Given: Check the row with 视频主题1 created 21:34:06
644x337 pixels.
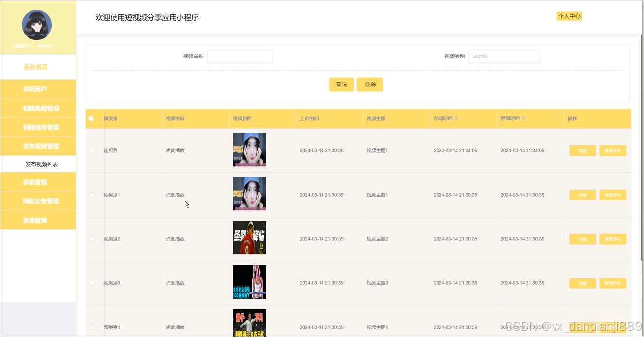Looking at the screenshot, I should click(x=92, y=150).
